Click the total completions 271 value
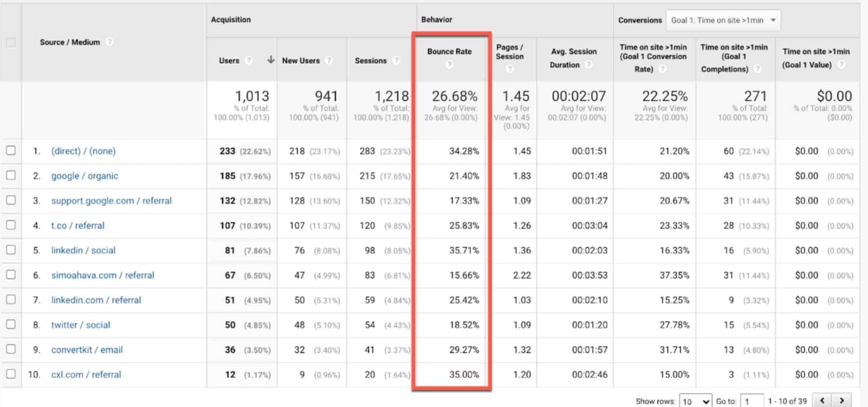Image resolution: width=868 pixels, height=407 pixels. click(x=756, y=96)
